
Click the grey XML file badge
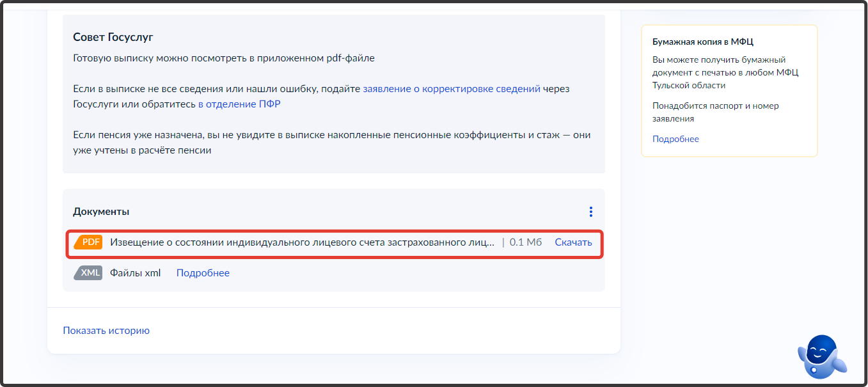pos(88,273)
